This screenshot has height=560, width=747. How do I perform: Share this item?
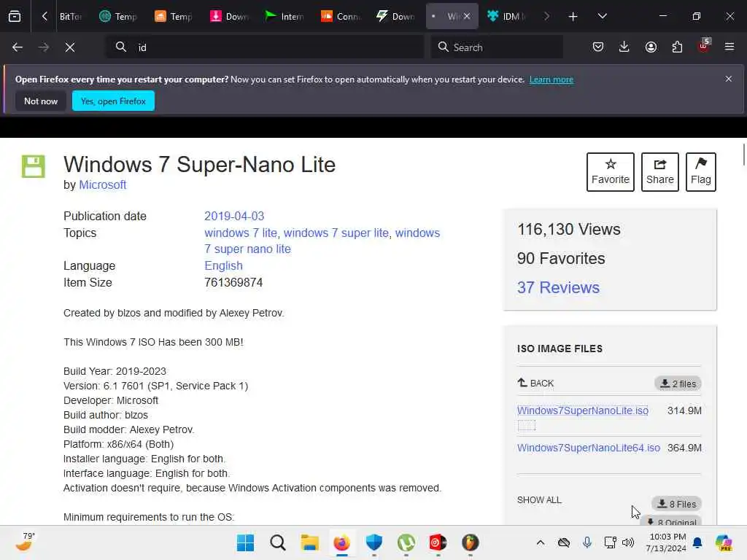(659, 172)
